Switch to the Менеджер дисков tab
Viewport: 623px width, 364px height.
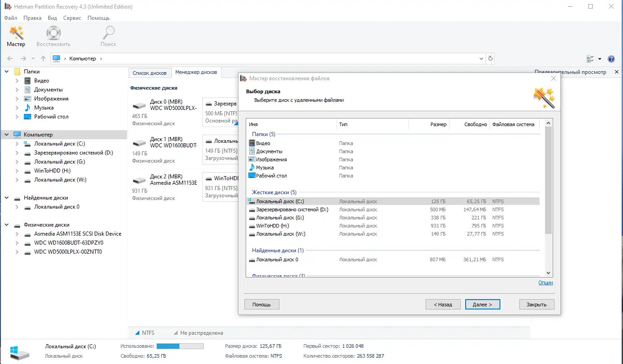[x=196, y=72]
